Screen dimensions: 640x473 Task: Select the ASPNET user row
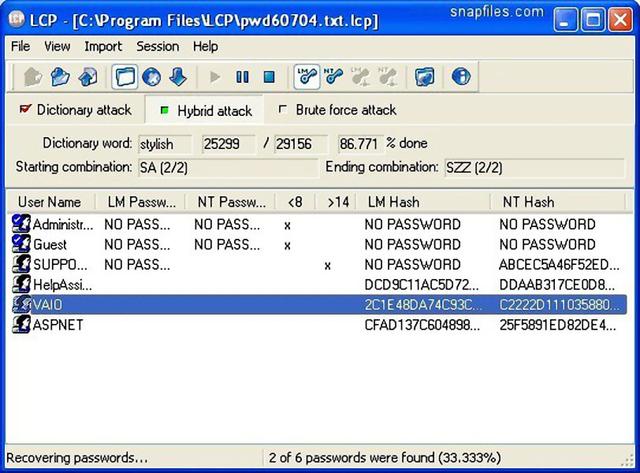[316, 325]
